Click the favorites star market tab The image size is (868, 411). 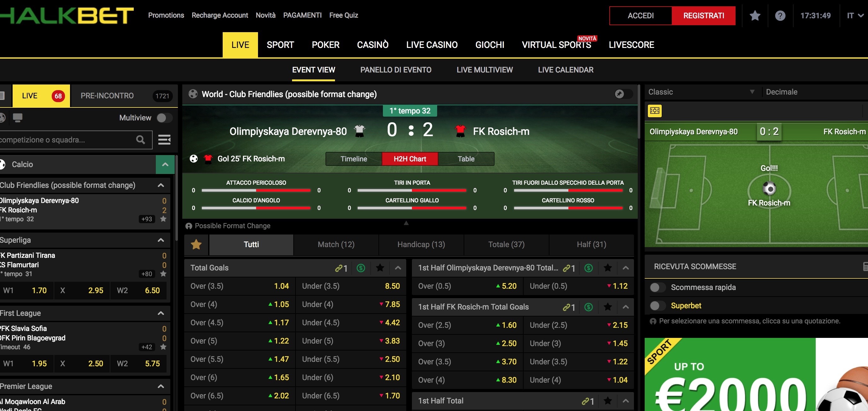[x=196, y=244]
